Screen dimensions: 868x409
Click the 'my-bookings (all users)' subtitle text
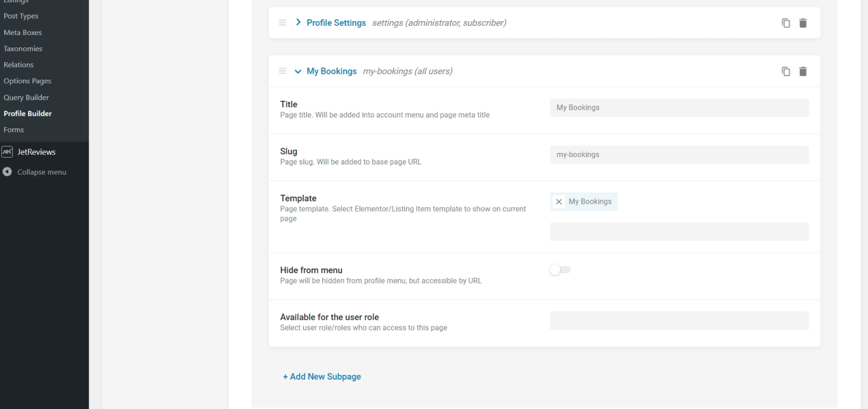[408, 71]
